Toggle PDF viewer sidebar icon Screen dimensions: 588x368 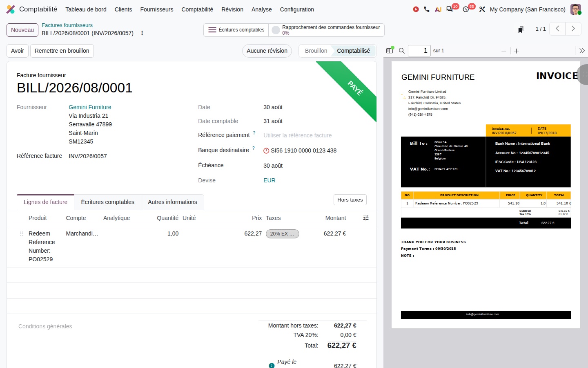[x=390, y=51]
